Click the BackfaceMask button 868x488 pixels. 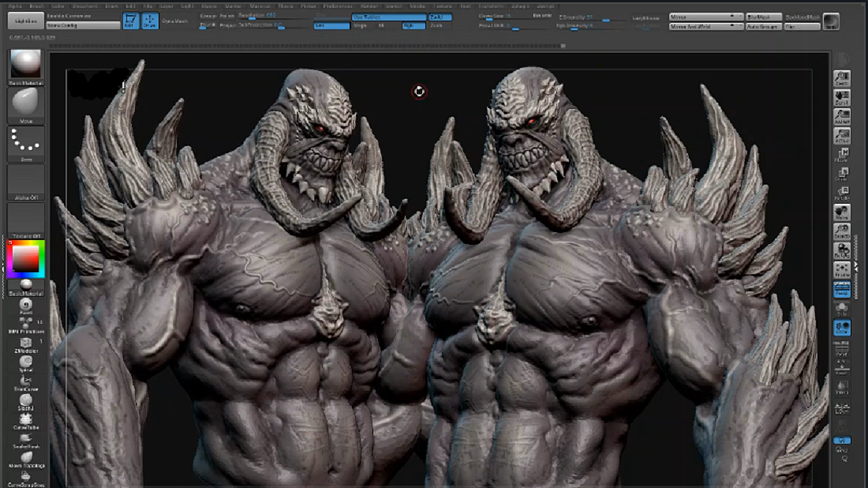pyautogui.click(x=803, y=17)
